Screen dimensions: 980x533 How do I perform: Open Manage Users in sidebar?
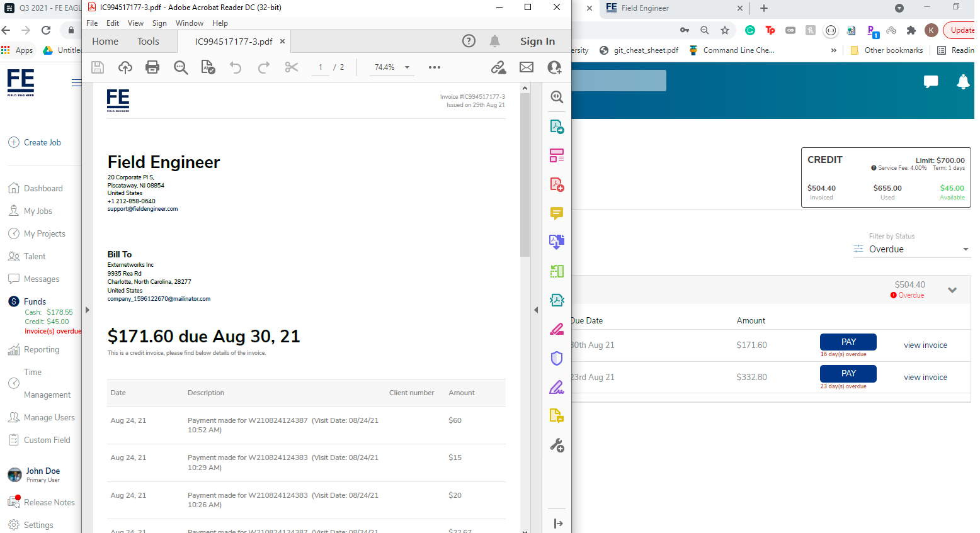coord(42,417)
